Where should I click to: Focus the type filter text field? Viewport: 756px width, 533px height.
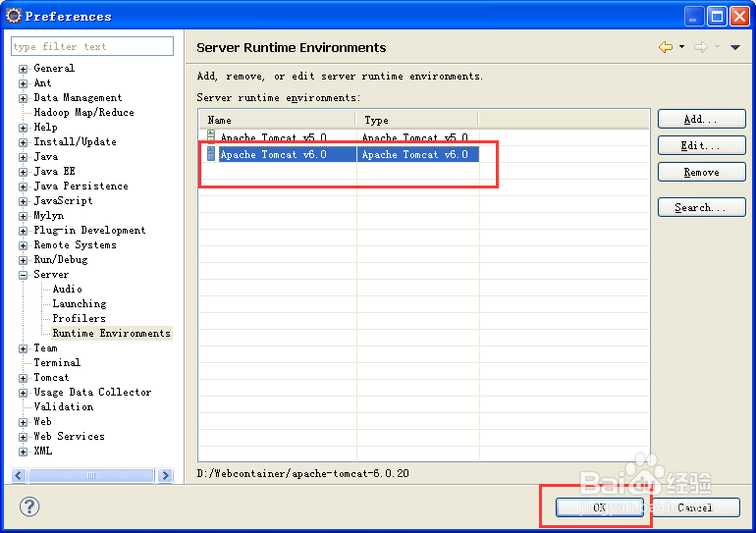coord(92,46)
